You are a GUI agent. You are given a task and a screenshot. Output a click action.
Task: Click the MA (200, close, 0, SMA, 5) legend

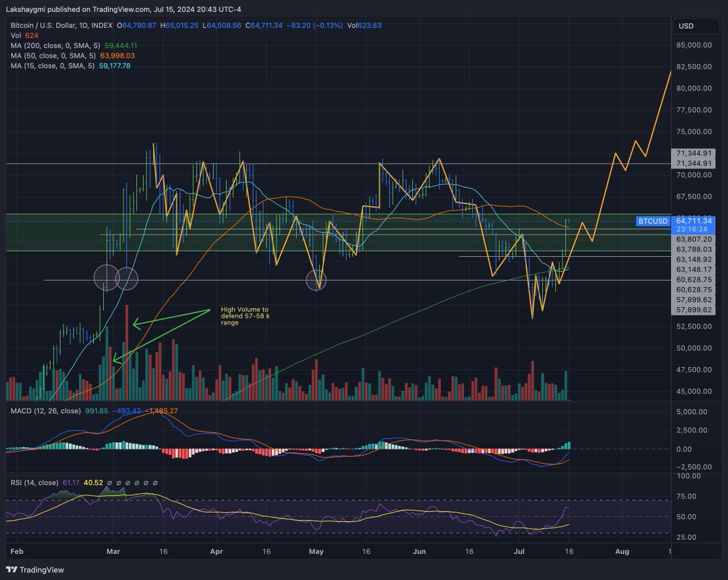tap(56, 46)
